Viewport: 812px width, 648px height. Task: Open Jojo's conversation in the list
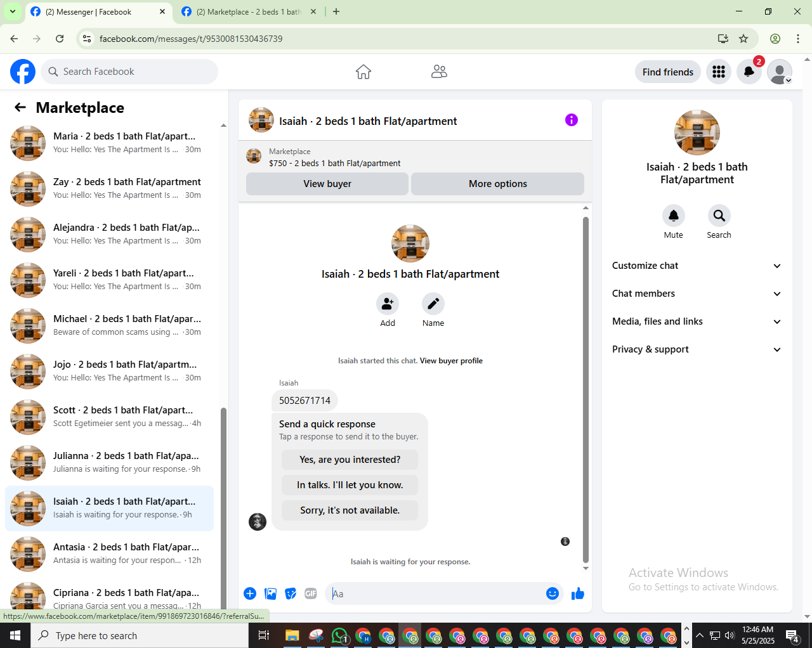109,372
